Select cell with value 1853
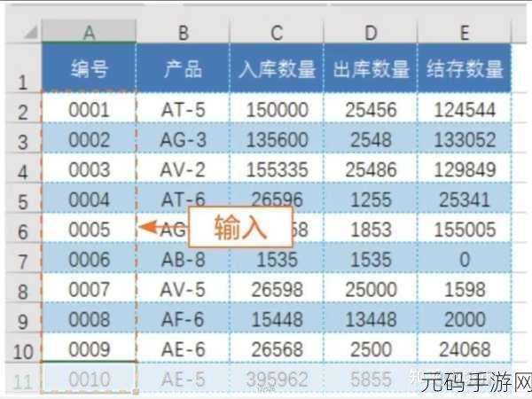 pos(371,228)
